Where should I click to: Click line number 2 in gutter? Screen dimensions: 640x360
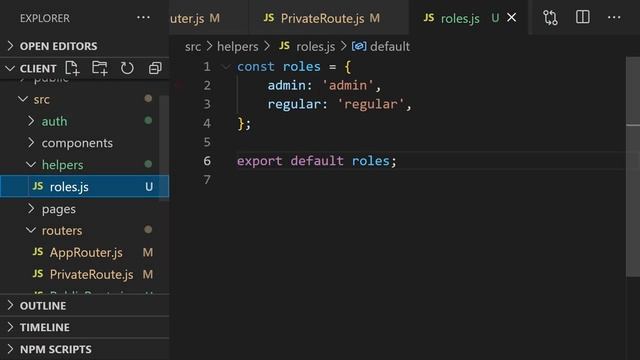[207, 85]
